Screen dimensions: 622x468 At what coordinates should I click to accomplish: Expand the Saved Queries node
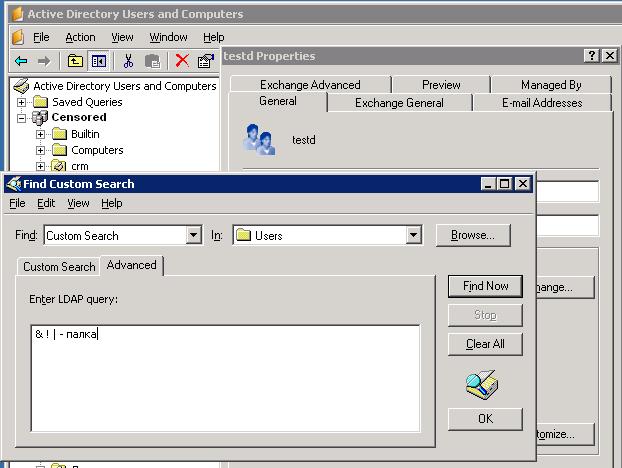[21, 102]
